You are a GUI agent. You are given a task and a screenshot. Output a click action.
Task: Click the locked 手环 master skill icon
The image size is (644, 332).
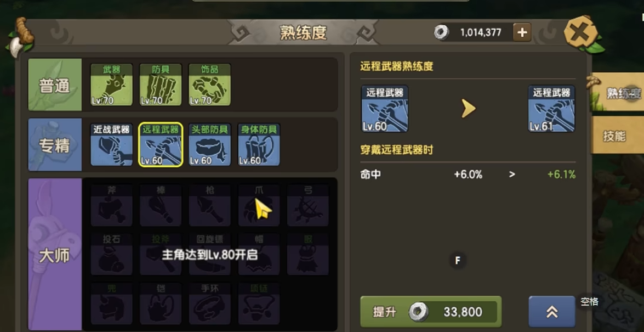[x=210, y=303]
